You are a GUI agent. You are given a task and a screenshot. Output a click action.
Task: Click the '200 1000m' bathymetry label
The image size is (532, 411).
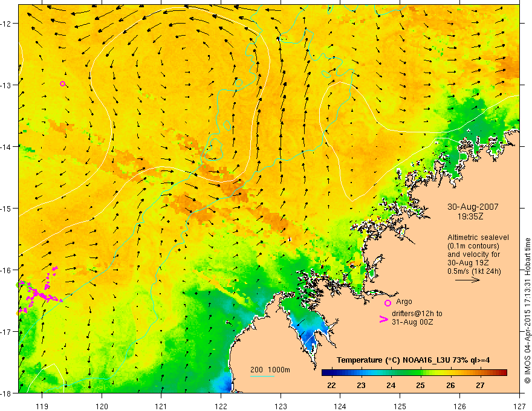pos(270,370)
